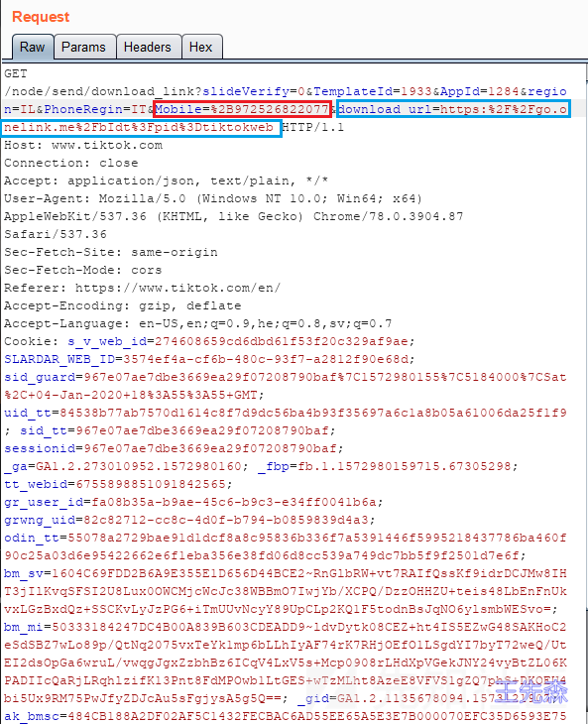This screenshot has height=724, width=588.
Task: Click the tt_webid cookie entry
Action: coord(118,484)
